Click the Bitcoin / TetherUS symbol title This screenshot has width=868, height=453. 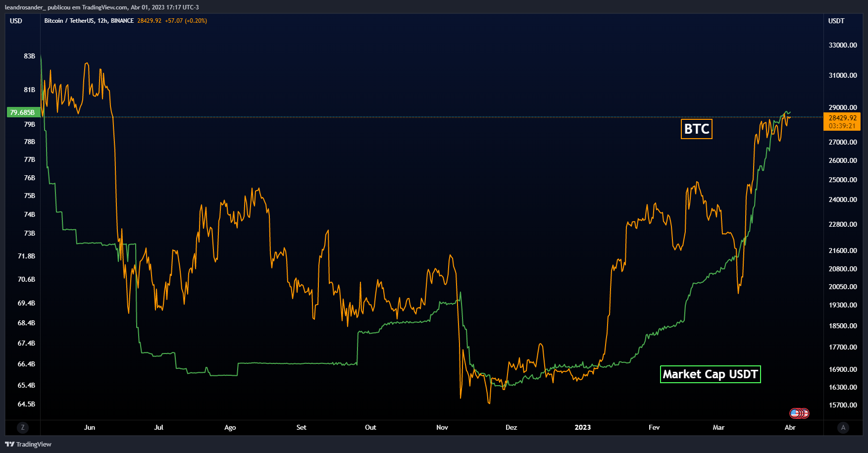click(x=69, y=21)
